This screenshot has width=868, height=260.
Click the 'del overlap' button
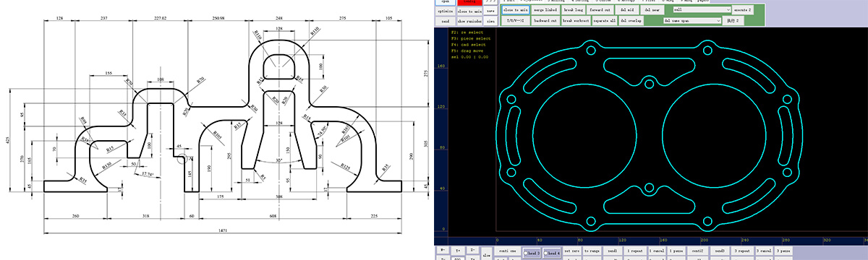631,21
